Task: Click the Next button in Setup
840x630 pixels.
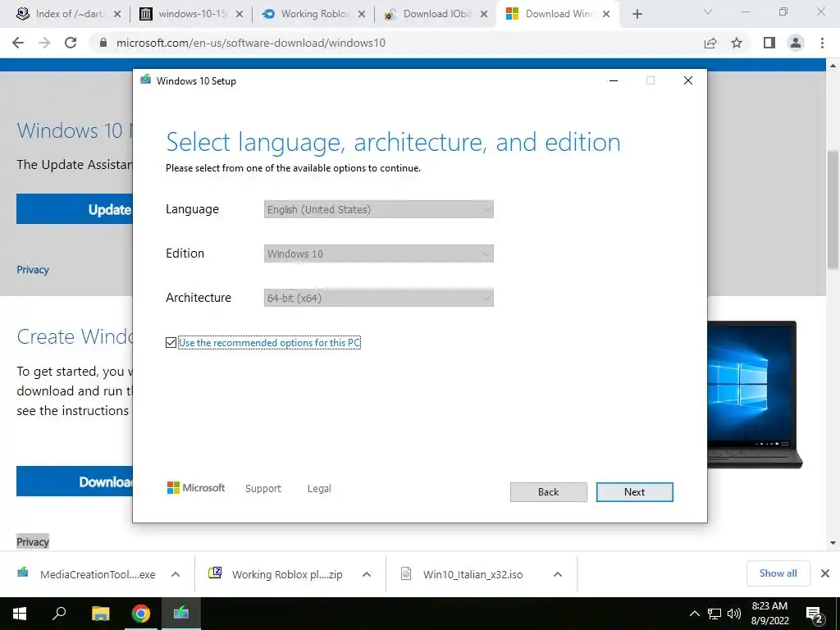Action: [634, 492]
